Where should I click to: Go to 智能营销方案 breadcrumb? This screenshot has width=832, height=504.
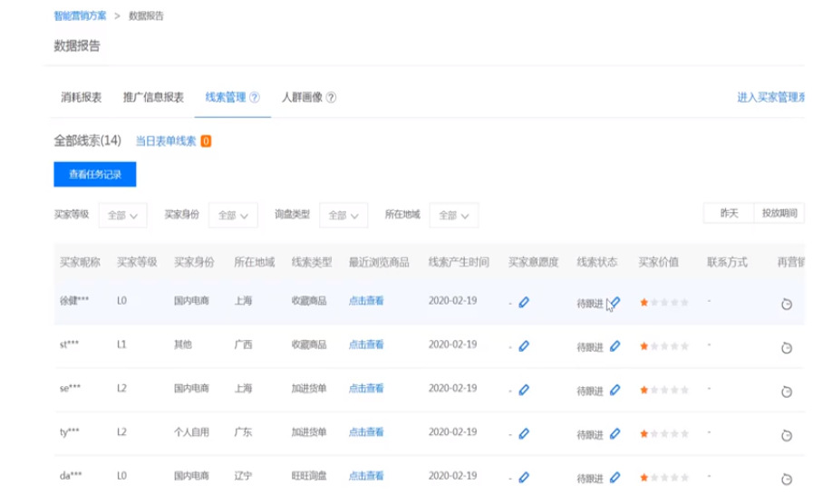click(80, 16)
